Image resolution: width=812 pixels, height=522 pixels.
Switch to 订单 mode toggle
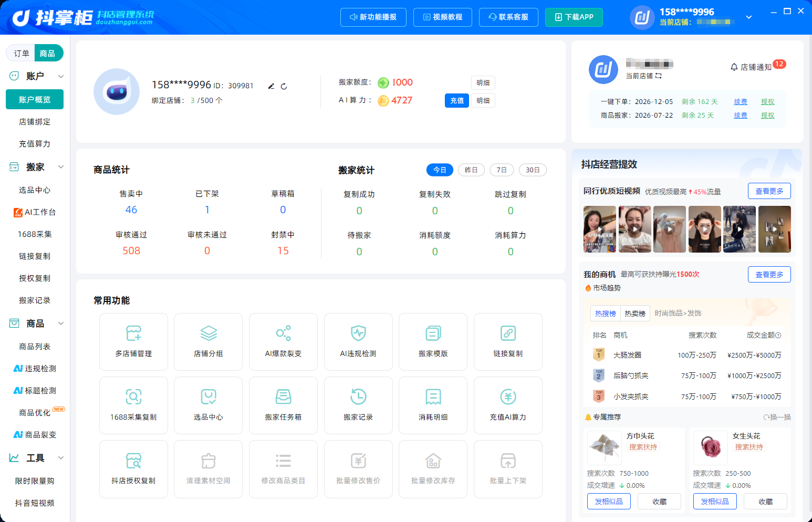(22, 53)
